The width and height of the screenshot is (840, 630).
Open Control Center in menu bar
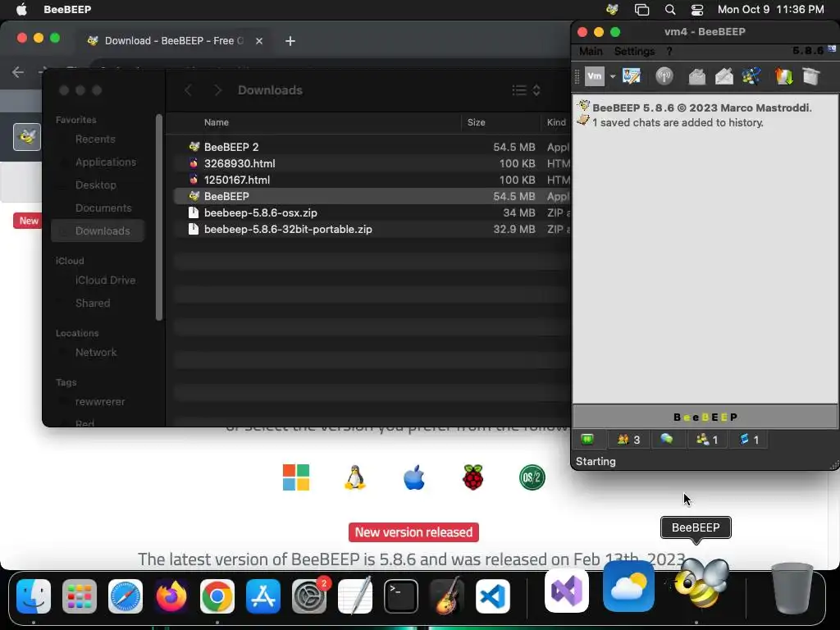(697, 10)
